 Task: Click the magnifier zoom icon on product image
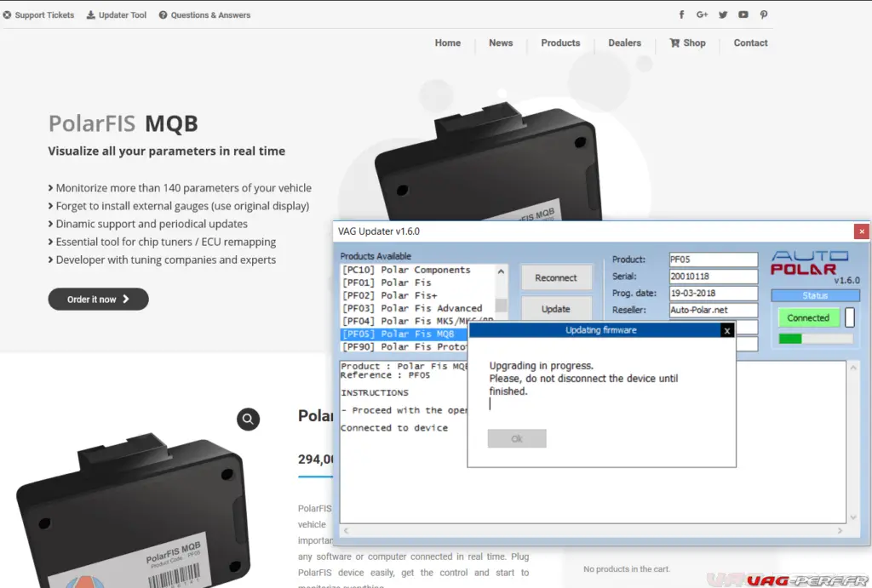248,419
